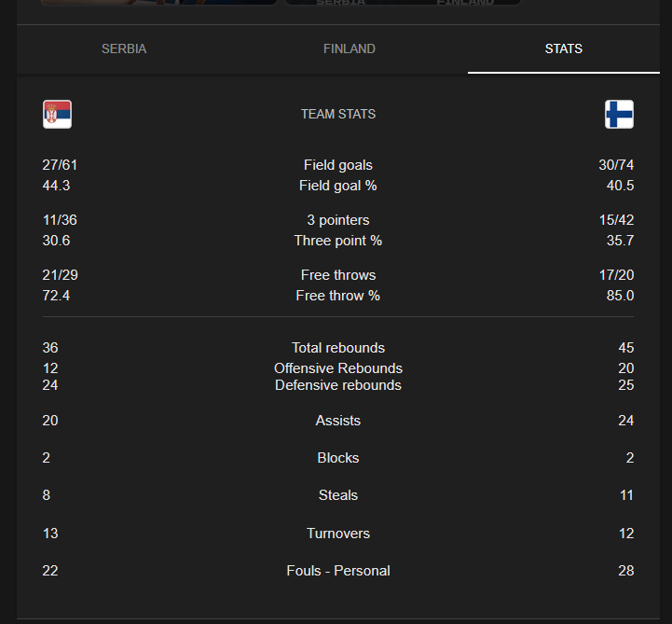672x624 pixels.
Task: Select the Field goals stat label
Action: [338, 165]
